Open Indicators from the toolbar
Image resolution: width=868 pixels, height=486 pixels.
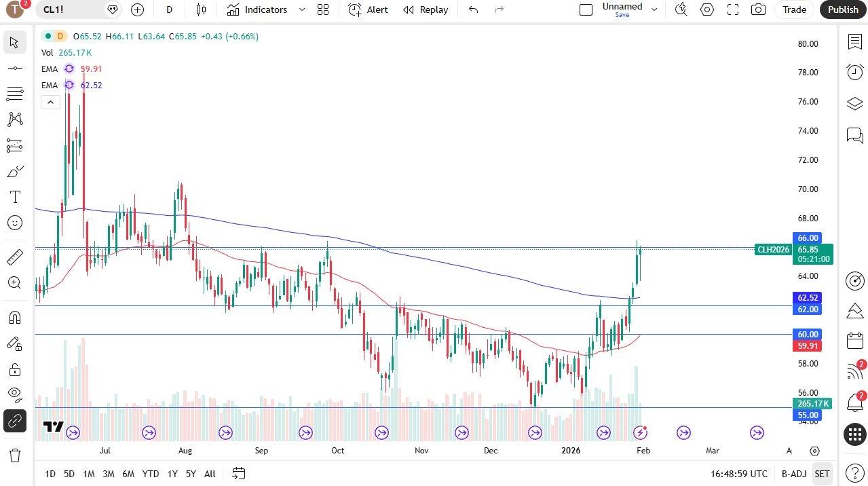258,10
